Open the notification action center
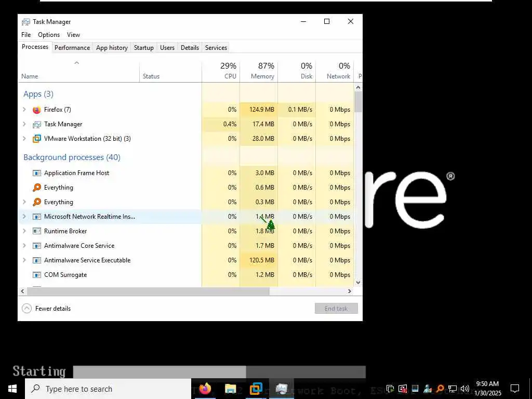The height and width of the screenshot is (399, 532). coord(515,389)
